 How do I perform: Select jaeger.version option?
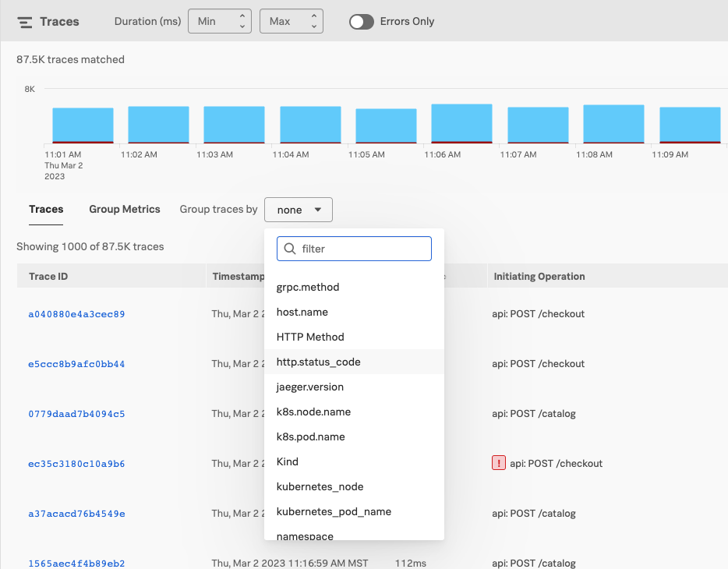coord(354,387)
